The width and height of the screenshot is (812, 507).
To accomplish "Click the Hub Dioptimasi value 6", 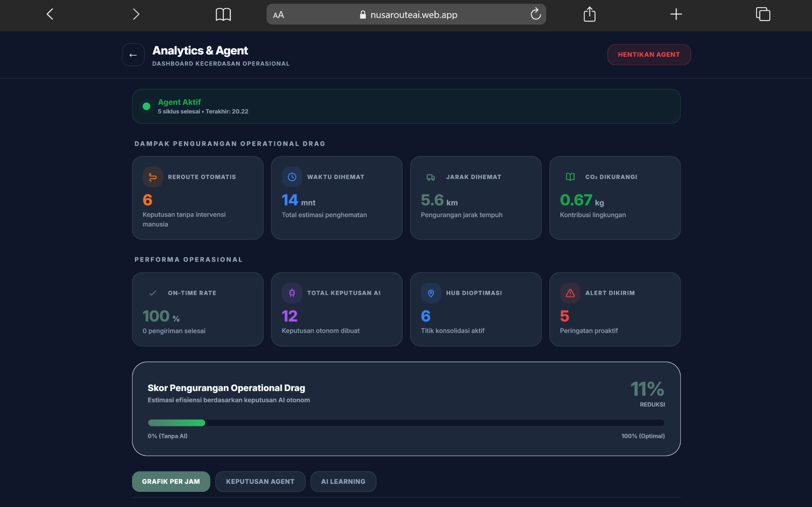I will click(x=426, y=316).
